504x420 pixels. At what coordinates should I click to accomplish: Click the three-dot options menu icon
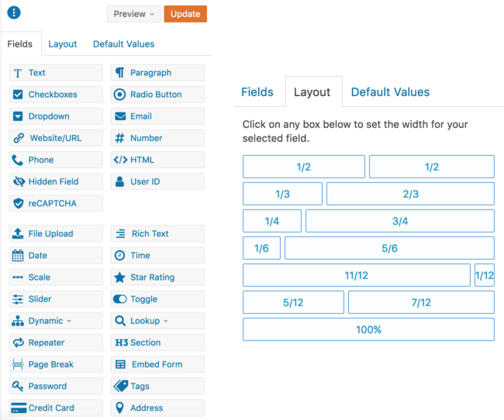pos(14,13)
